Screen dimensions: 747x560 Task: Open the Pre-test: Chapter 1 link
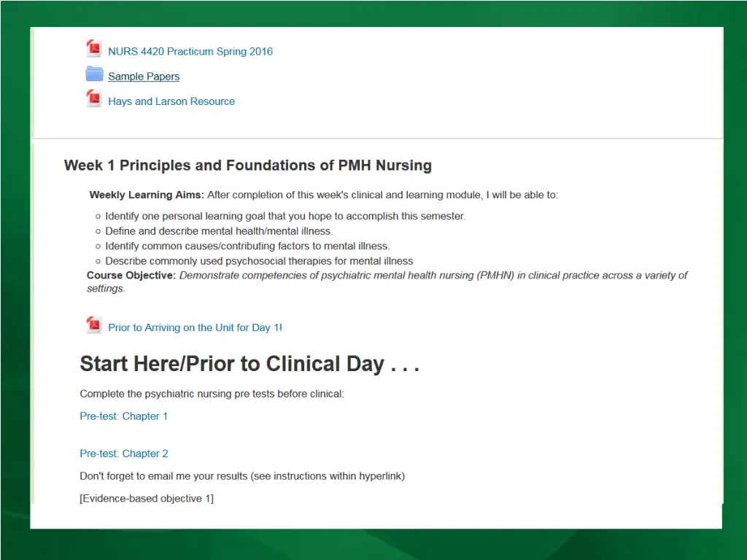(x=123, y=416)
